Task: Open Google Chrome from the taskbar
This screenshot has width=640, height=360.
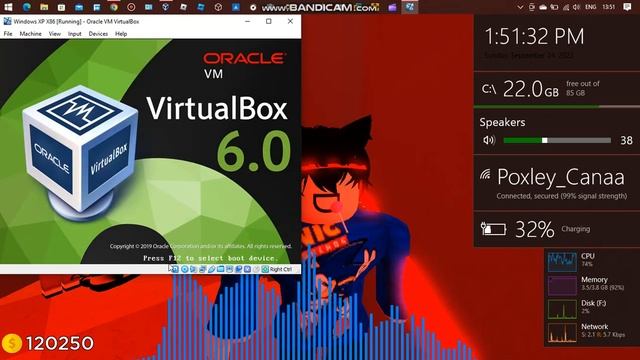Action: click(114, 7)
